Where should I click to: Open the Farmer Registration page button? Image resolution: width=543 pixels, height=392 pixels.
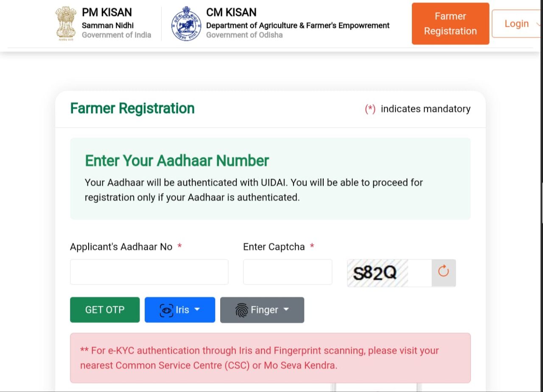450,24
